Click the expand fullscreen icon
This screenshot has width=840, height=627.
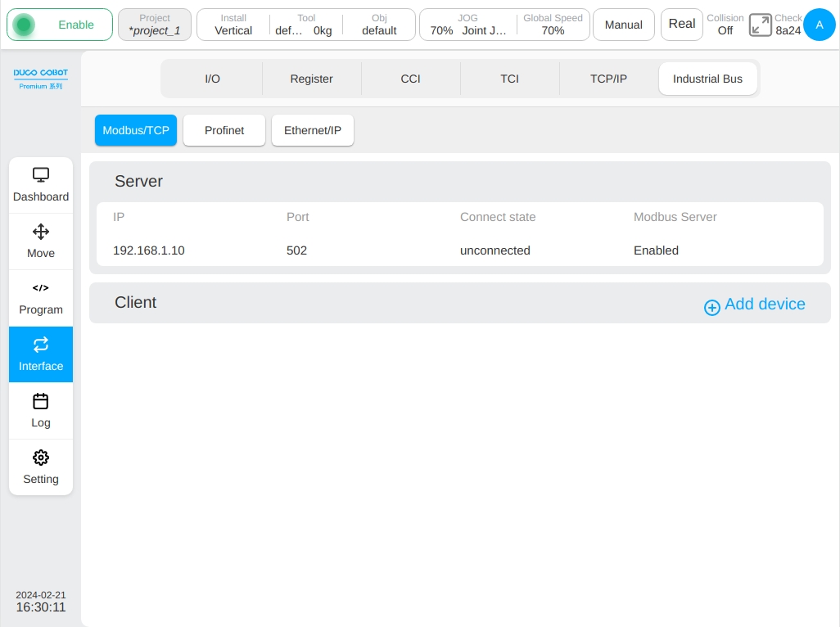click(x=761, y=25)
